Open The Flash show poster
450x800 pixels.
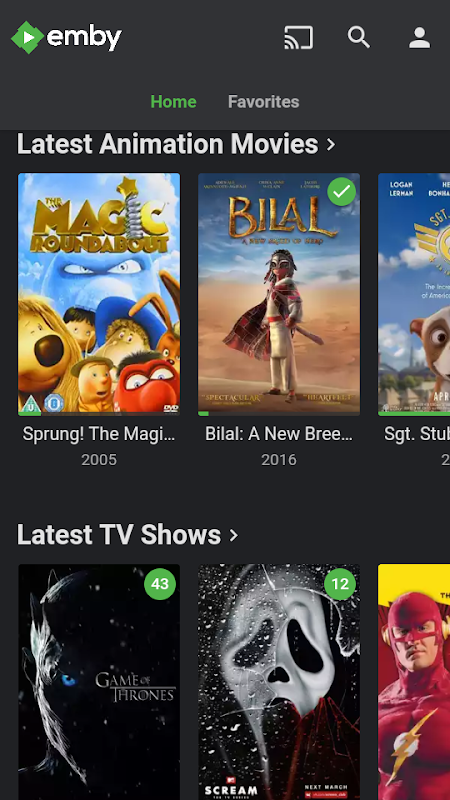pyautogui.click(x=414, y=682)
